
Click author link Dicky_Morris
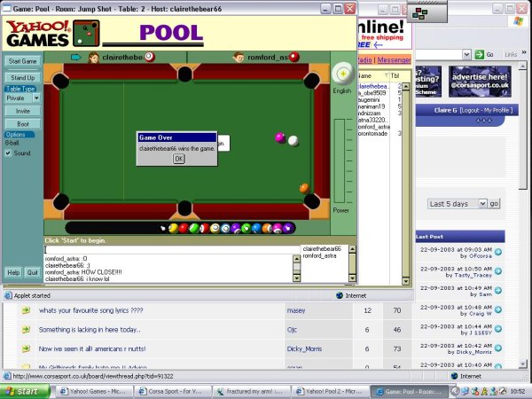coord(304,348)
